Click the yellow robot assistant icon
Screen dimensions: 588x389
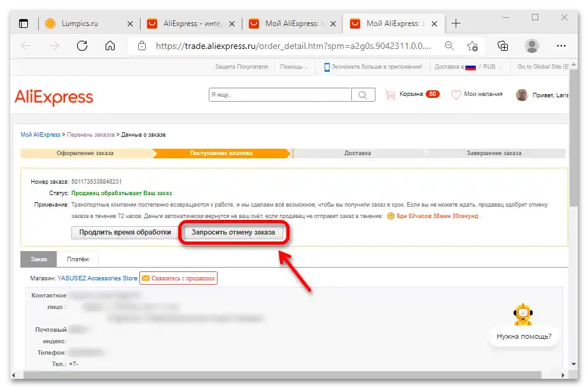click(x=522, y=315)
